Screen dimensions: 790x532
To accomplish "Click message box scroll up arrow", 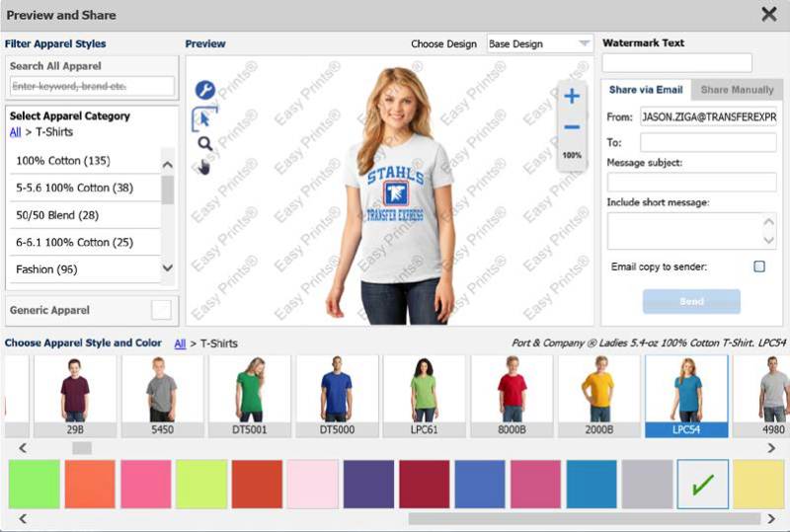I will [769, 222].
